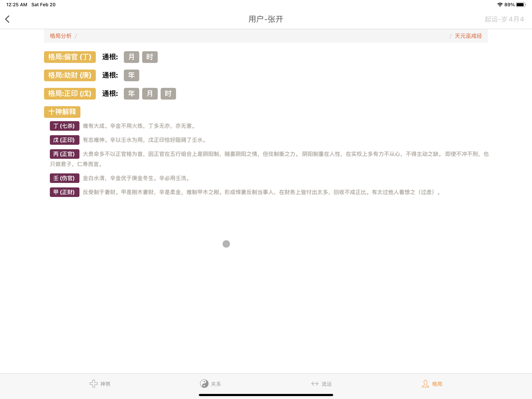Tap the 关系 yin-yang icon
532x399 pixels.
(204, 384)
